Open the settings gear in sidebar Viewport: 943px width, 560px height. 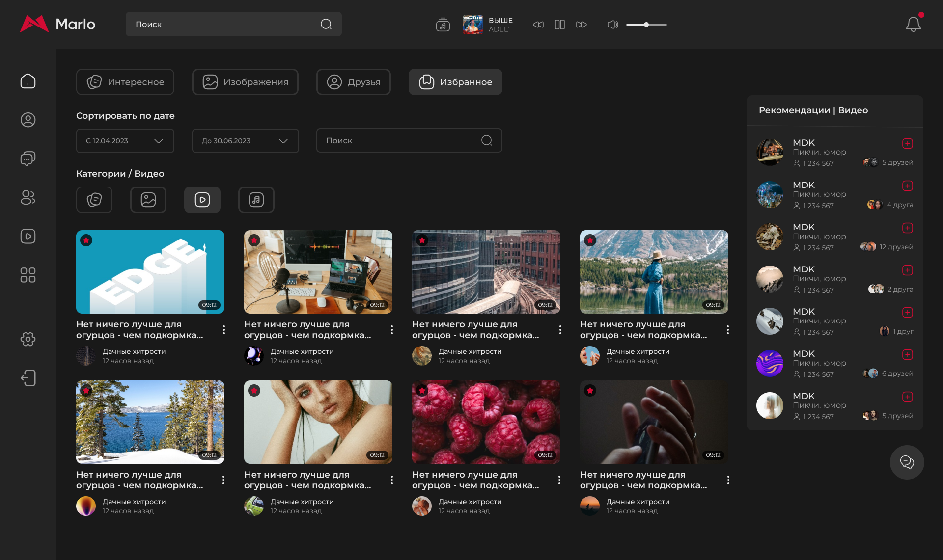28,339
